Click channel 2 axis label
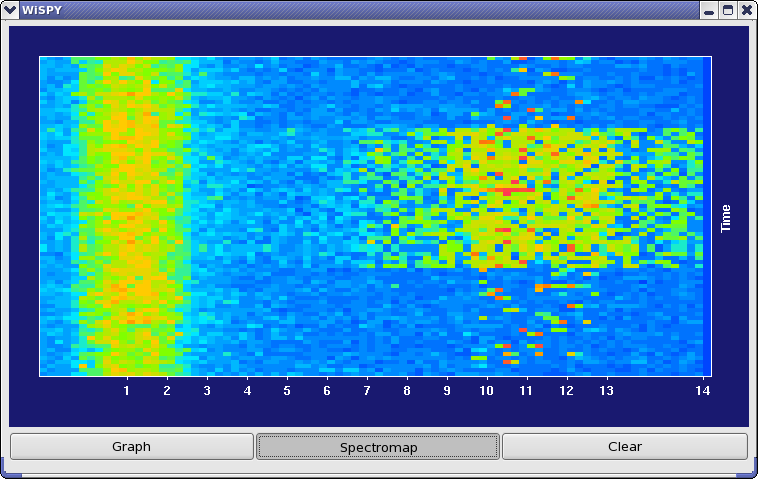 coord(167,391)
